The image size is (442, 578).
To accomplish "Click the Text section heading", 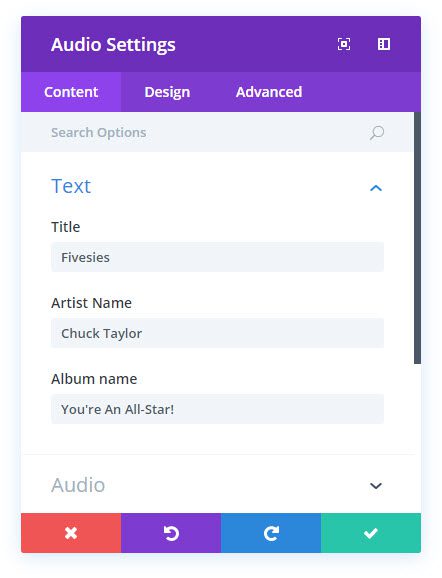I will (71, 186).
